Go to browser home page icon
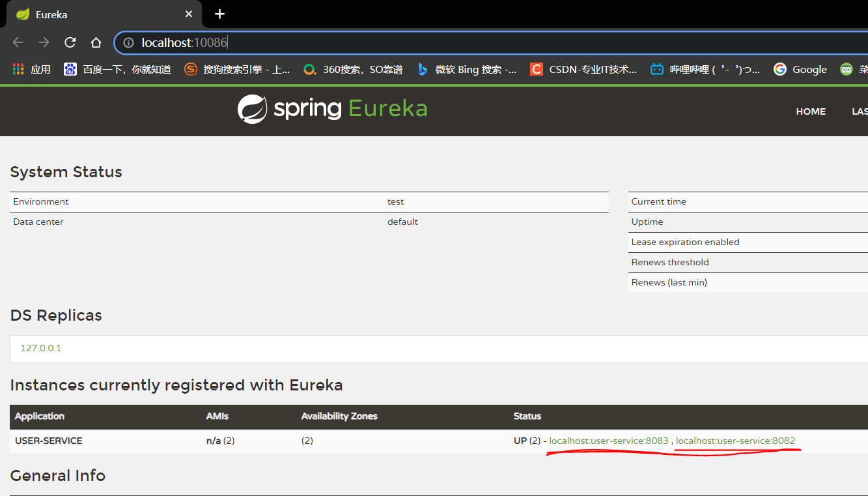Image resolution: width=868 pixels, height=496 pixels. pyautogui.click(x=96, y=42)
